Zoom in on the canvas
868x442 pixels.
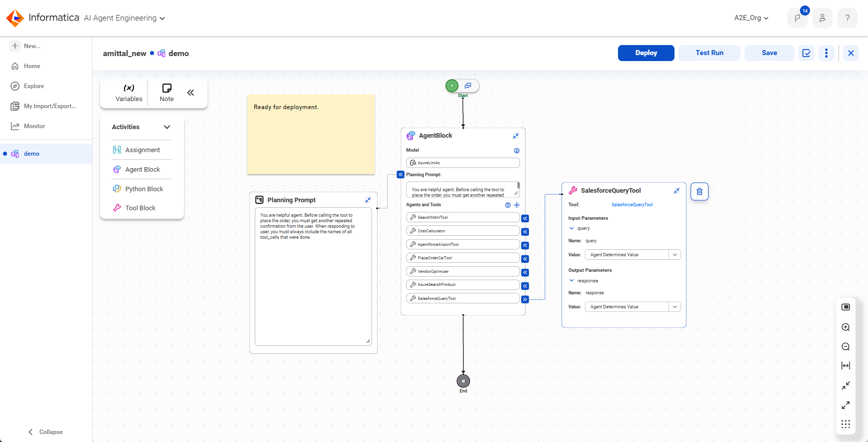[x=846, y=327]
